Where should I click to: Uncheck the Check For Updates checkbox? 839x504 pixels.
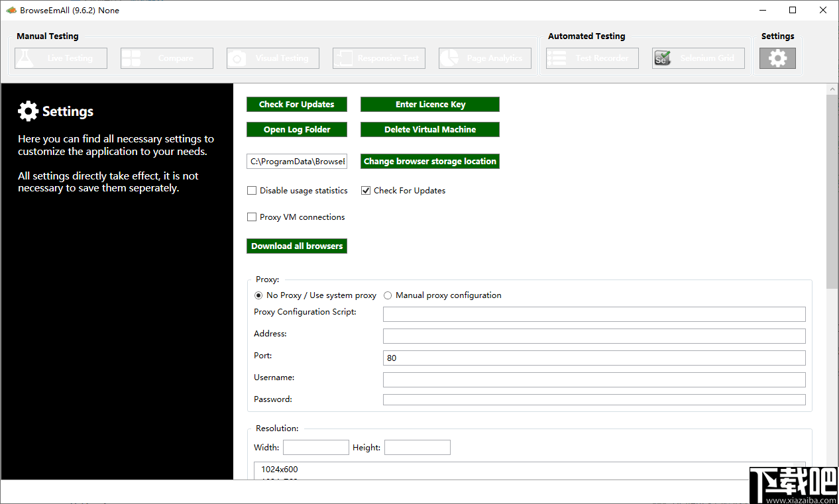point(366,191)
